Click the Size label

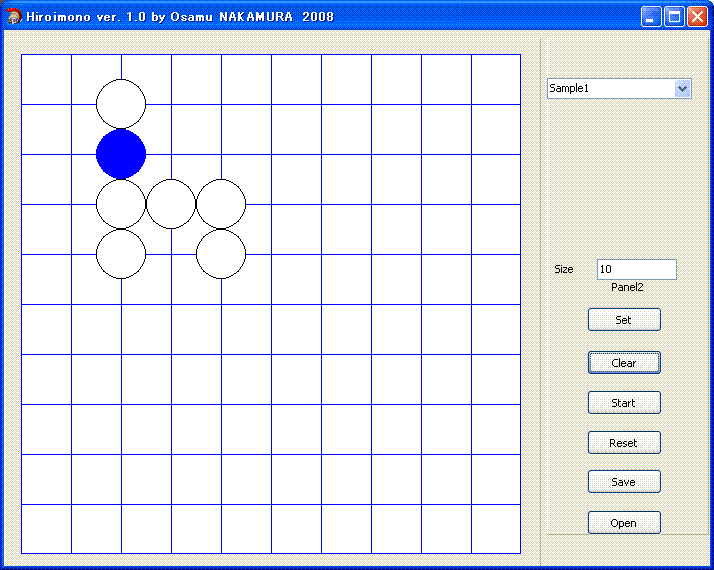pyautogui.click(x=564, y=269)
